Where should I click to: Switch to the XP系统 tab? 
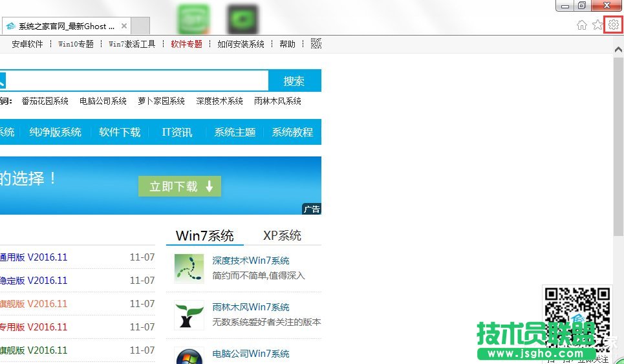(282, 235)
